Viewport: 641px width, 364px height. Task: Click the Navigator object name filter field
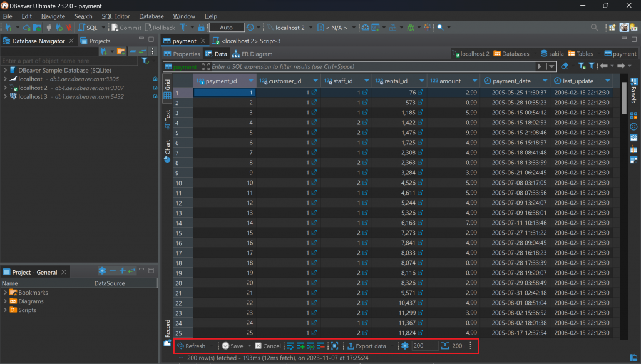point(69,61)
